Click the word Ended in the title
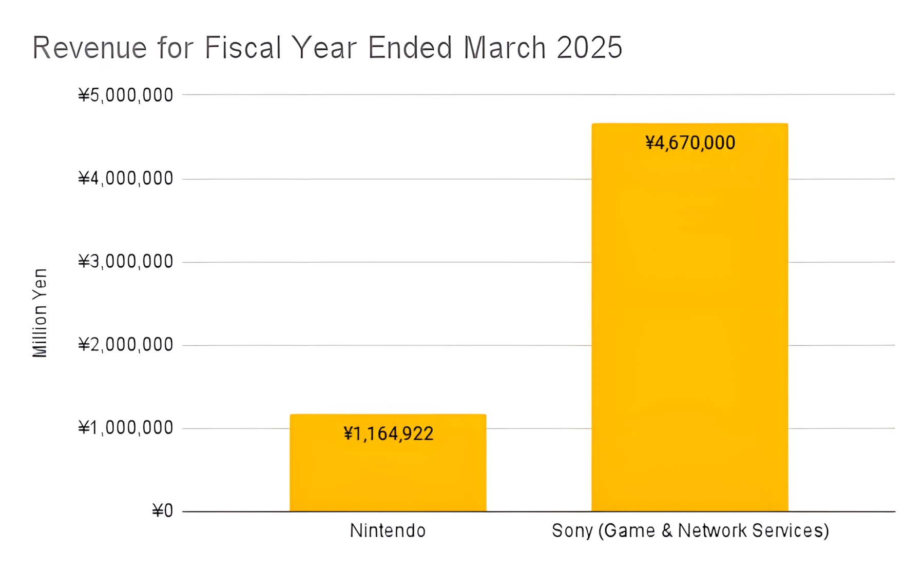924x571 pixels. 410,48
